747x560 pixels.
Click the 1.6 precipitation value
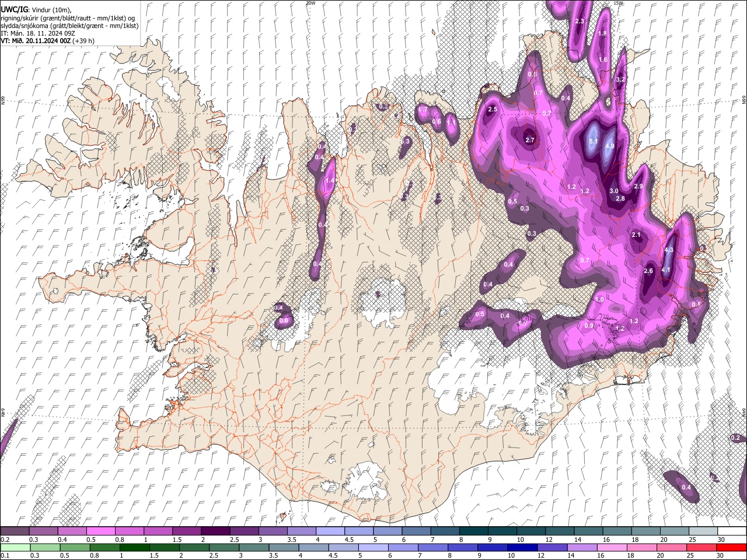(x=603, y=60)
